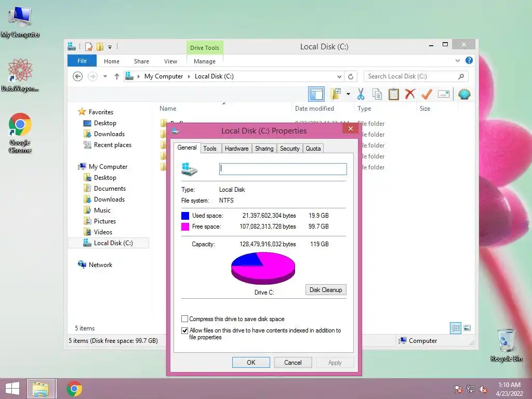Switch to the Tools tab in Properties
This screenshot has height=399, width=532.
[x=210, y=149]
